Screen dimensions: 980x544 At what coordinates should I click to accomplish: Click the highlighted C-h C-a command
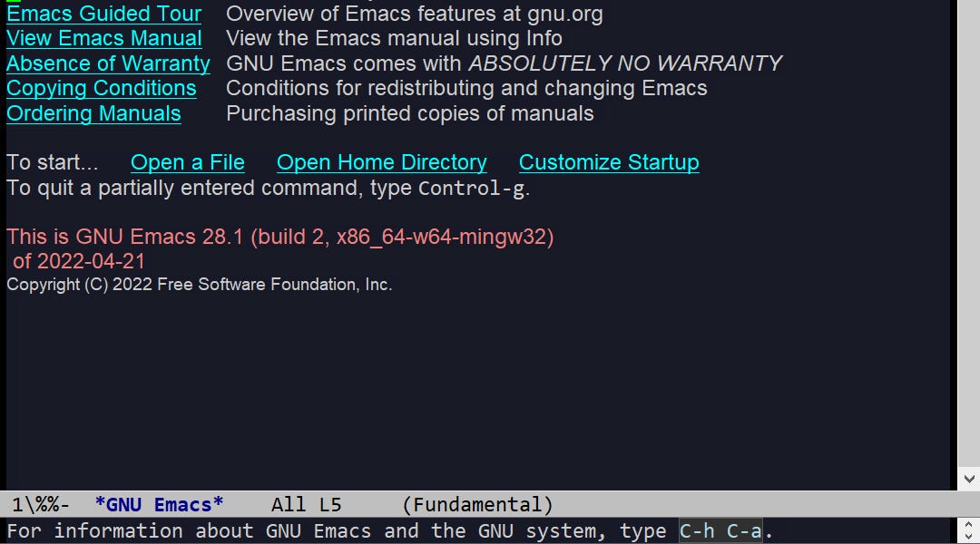720,531
